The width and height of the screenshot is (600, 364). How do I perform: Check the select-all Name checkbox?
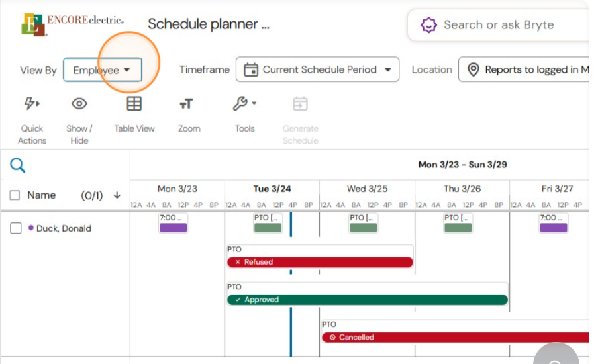[x=15, y=195]
